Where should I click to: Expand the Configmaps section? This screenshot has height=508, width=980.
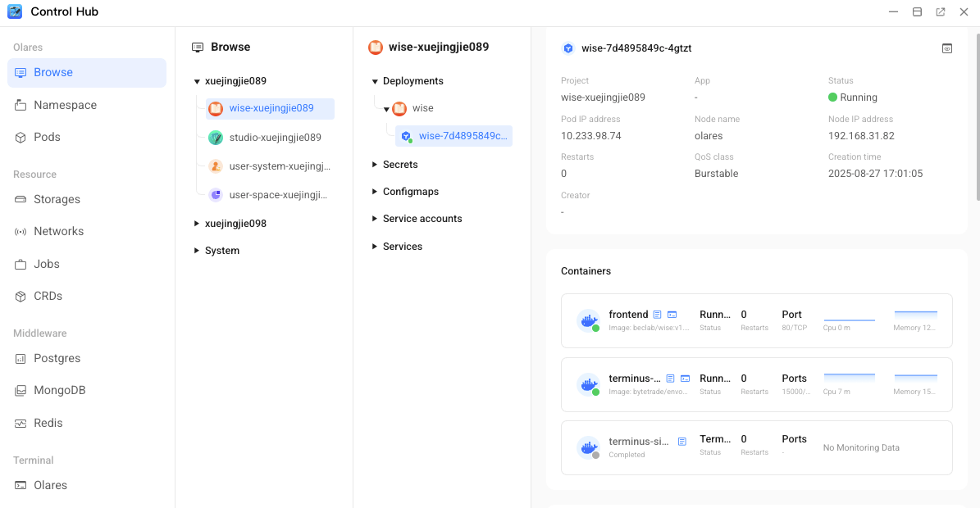coord(375,192)
